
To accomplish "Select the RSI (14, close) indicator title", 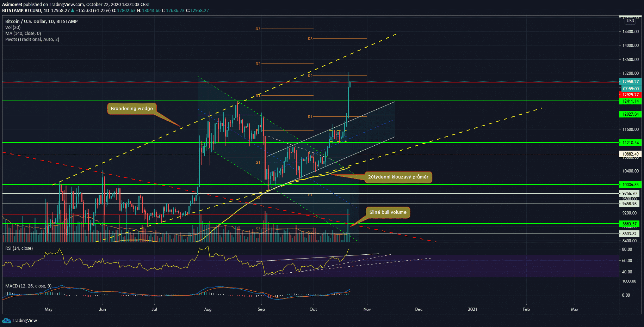I will (x=19, y=248).
